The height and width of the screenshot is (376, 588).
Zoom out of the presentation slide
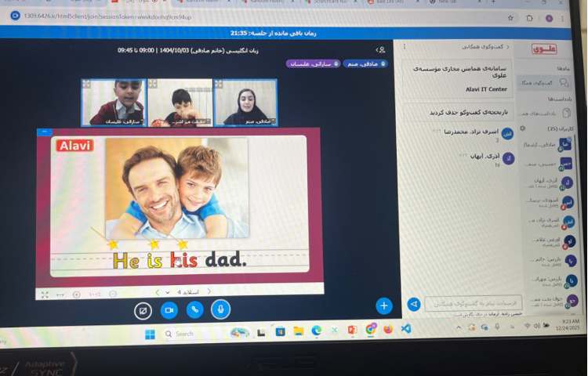coord(113,295)
